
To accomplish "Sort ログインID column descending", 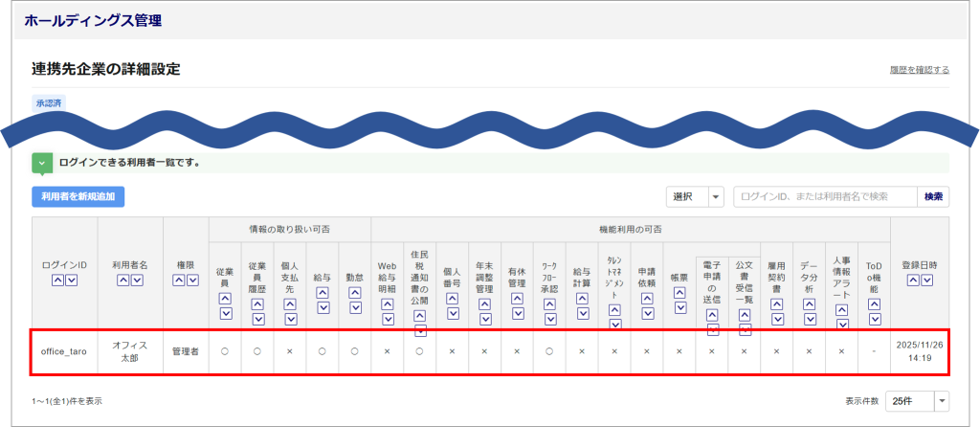I will (72, 281).
